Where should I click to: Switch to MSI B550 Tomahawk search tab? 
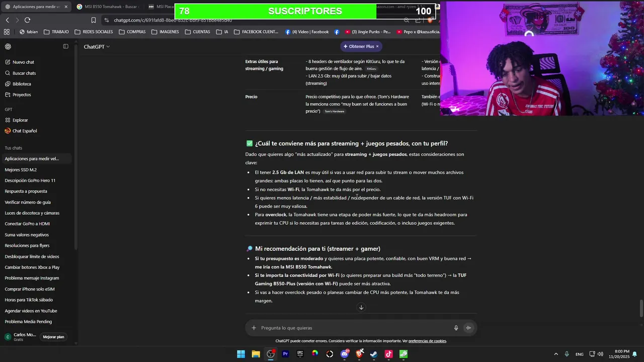(x=107, y=7)
